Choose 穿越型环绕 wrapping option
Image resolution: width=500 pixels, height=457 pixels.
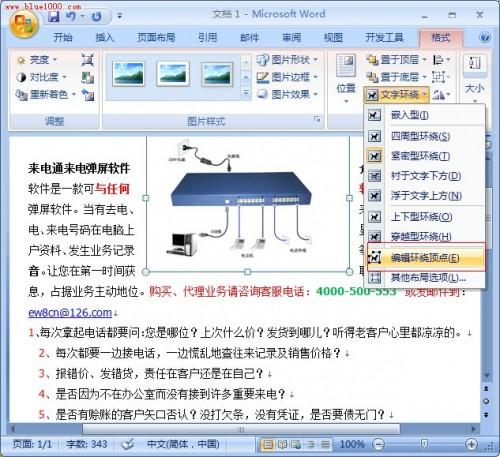click(424, 237)
